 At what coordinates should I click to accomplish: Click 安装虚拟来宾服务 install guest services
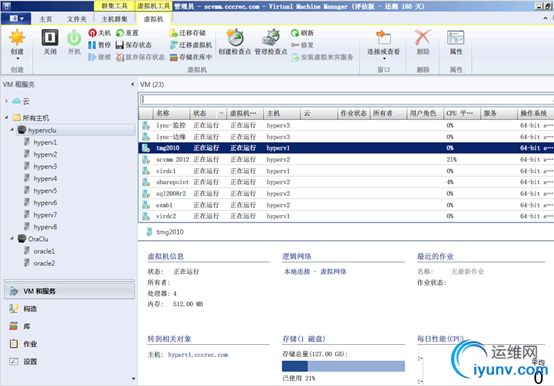[x=322, y=57]
